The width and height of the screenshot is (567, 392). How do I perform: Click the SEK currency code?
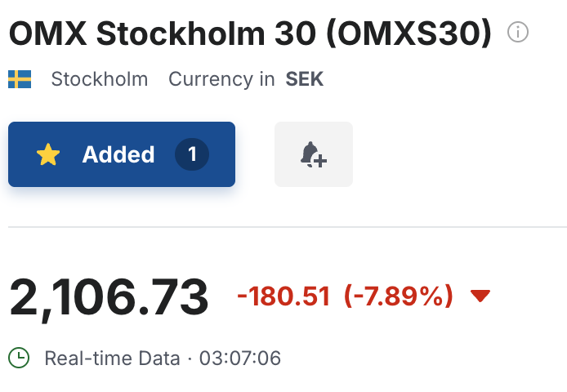point(305,79)
